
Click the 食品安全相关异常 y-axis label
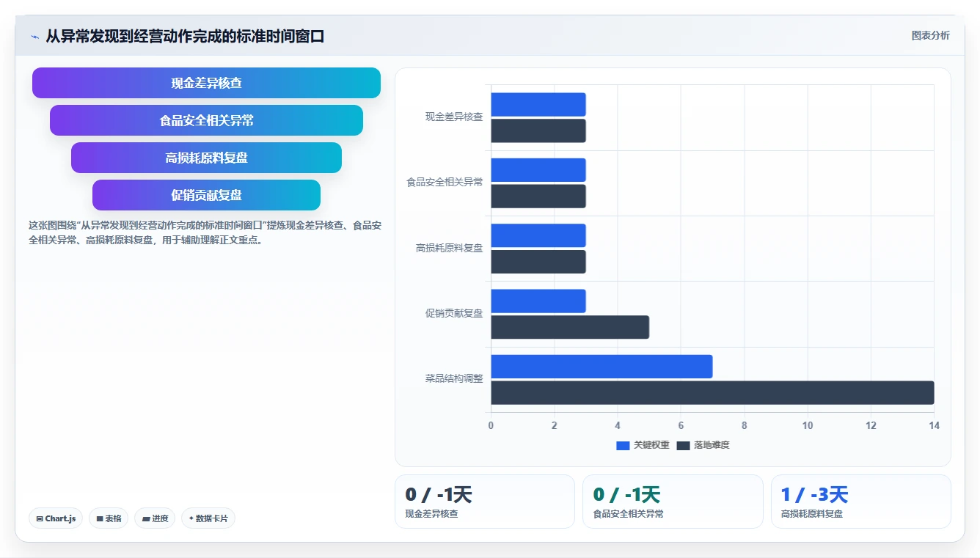[x=445, y=182]
